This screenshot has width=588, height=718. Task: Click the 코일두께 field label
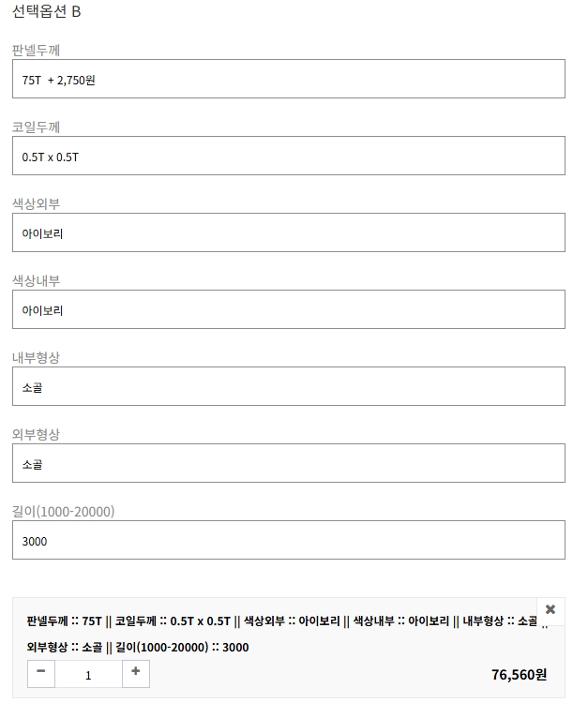point(36,127)
